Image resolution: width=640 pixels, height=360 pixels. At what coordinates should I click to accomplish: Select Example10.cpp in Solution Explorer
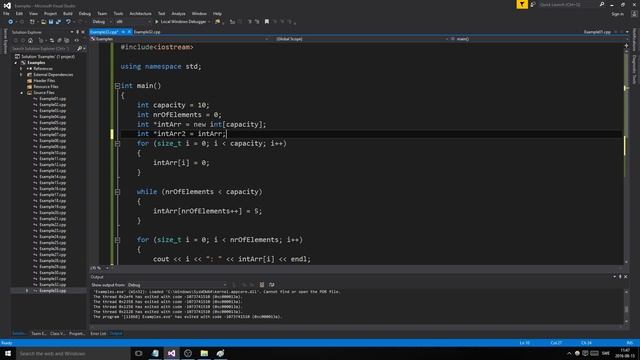coord(52,153)
